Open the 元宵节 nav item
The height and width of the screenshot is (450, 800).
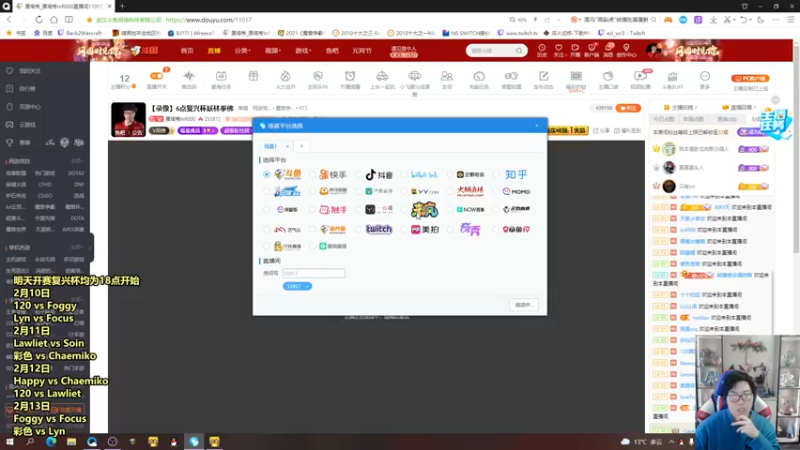tap(362, 51)
